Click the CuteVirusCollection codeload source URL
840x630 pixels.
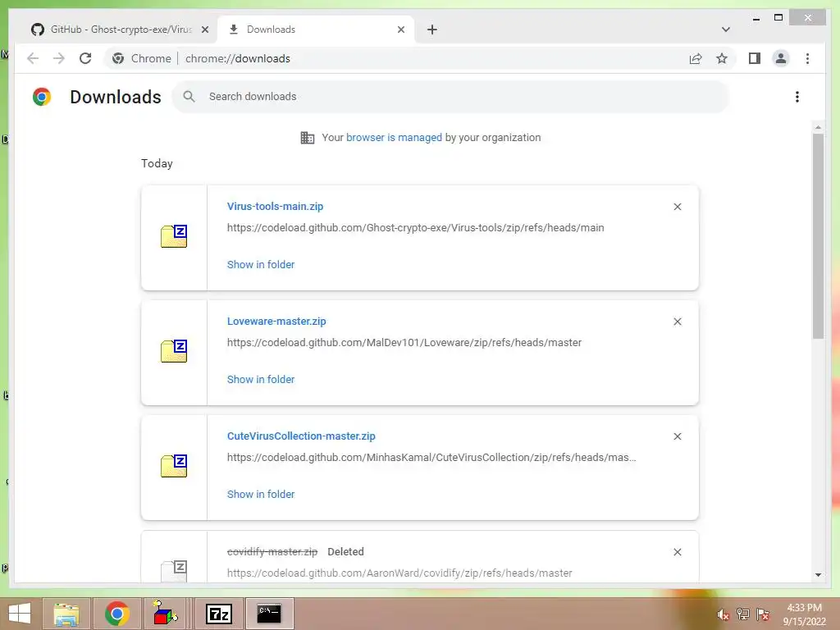point(431,458)
